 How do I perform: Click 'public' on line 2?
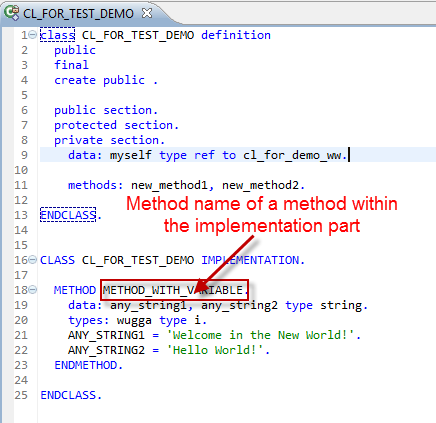[x=75, y=50]
